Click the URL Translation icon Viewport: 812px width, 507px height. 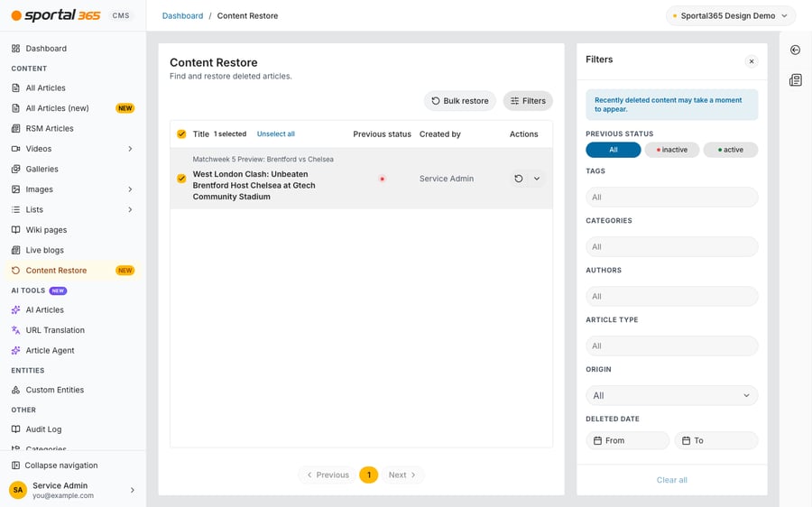[x=15, y=330]
